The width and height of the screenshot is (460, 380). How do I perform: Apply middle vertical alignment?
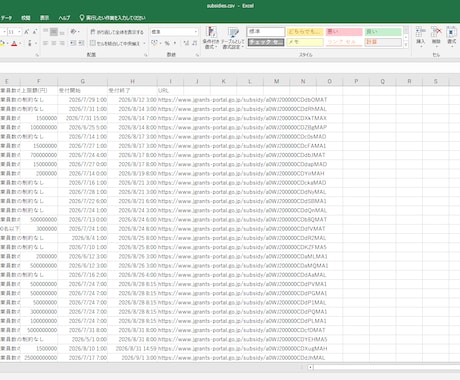54,32
